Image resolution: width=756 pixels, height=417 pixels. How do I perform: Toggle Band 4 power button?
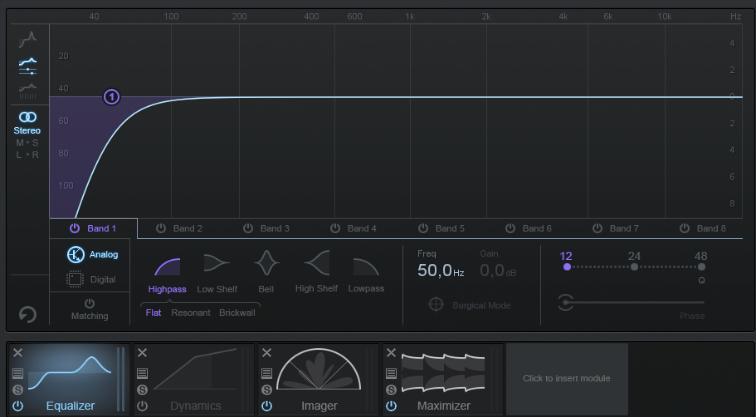[x=335, y=228]
